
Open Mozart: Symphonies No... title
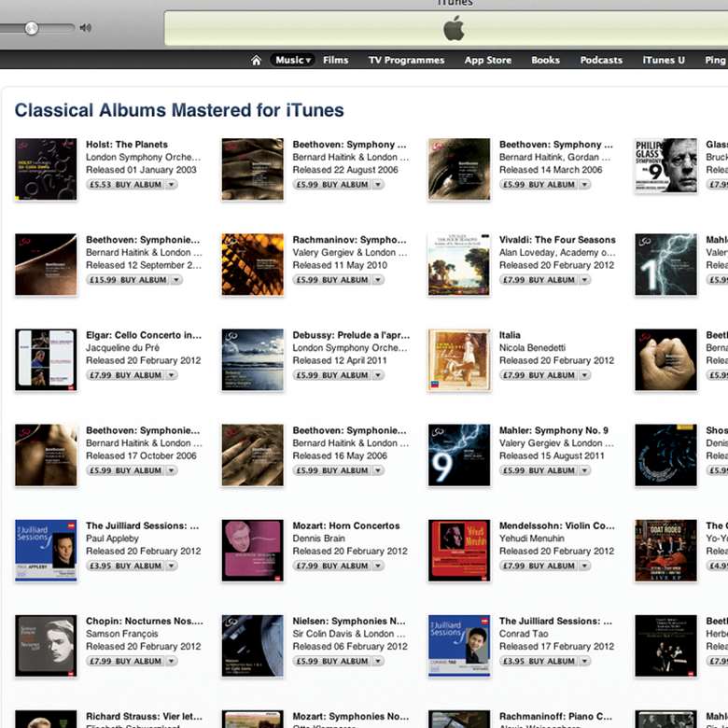pyautogui.click(x=351, y=717)
